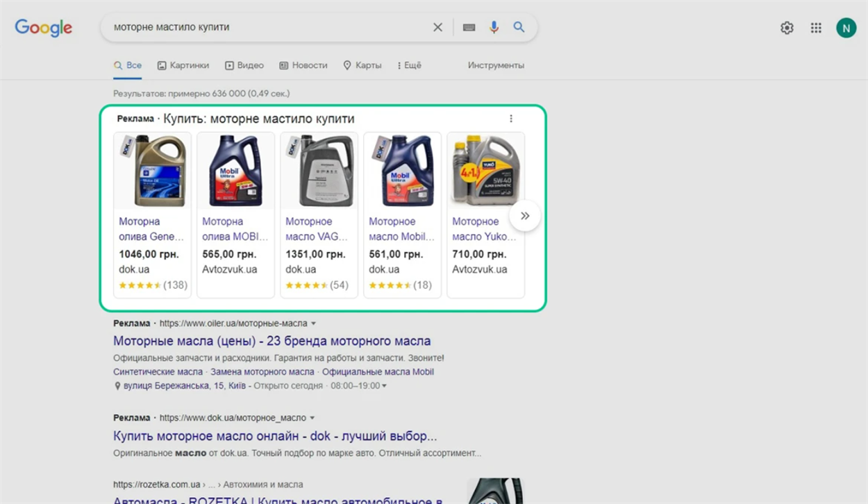Click the '710,00 грн.' price

pyautogui.click(x=479, y=254)
